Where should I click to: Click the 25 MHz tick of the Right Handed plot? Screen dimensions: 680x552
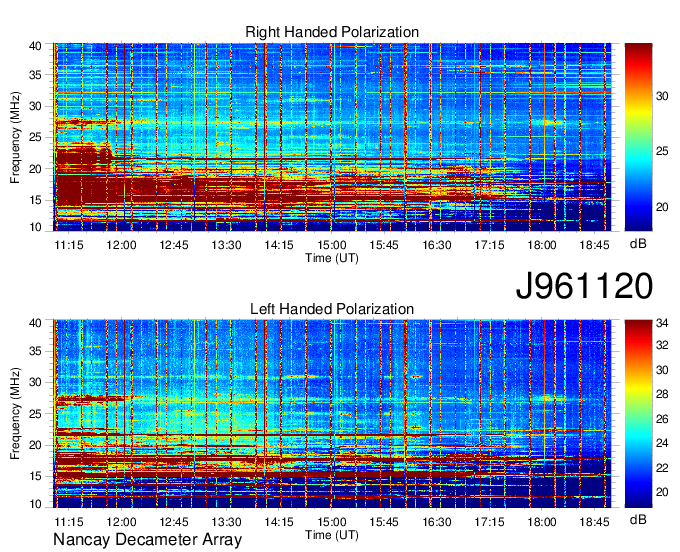point(36,137)
